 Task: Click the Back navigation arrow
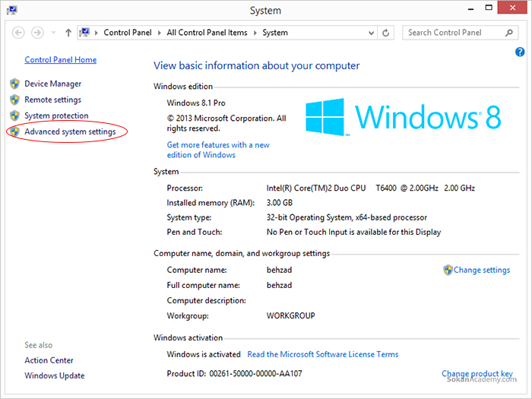pyautogui.click(x=19, y=33)
